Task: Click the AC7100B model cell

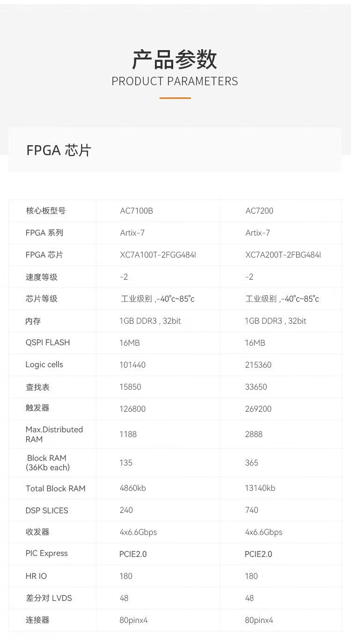Action: click(x=136, y=211)
